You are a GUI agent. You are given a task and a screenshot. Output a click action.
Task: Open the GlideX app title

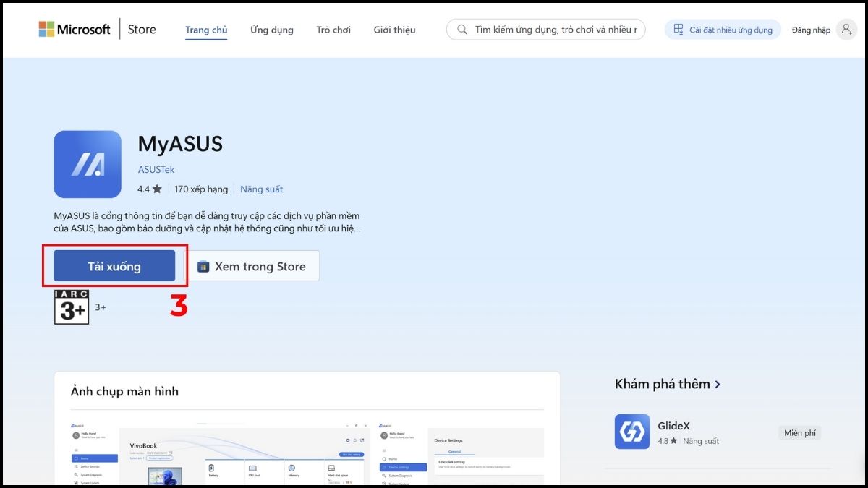pyautogui.click(x=674, y=426)
